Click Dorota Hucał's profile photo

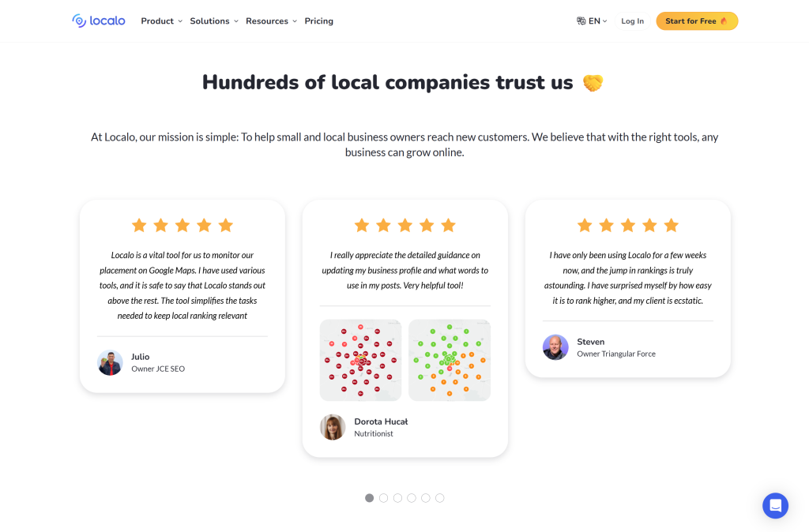pyautogui.click(x=333, y=427)
